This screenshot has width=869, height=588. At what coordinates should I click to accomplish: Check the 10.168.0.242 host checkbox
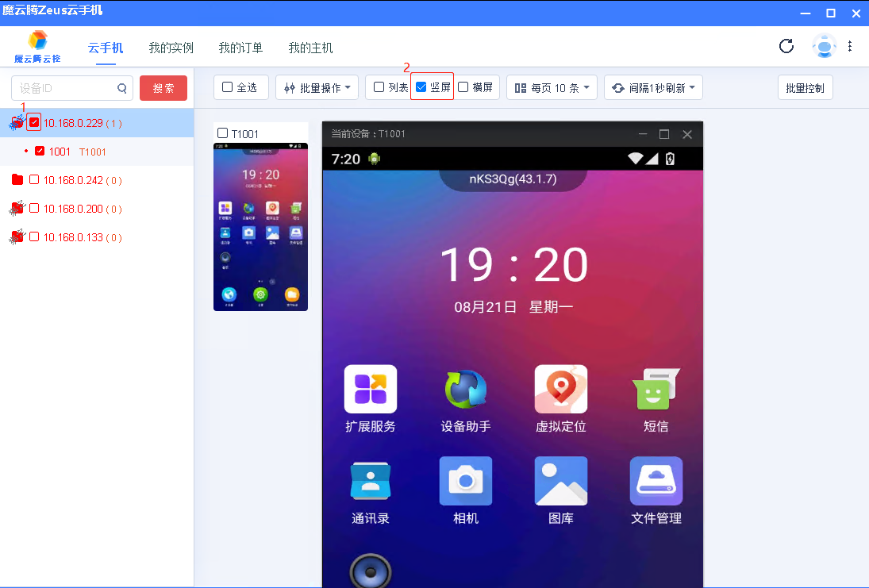pos(34,180)
